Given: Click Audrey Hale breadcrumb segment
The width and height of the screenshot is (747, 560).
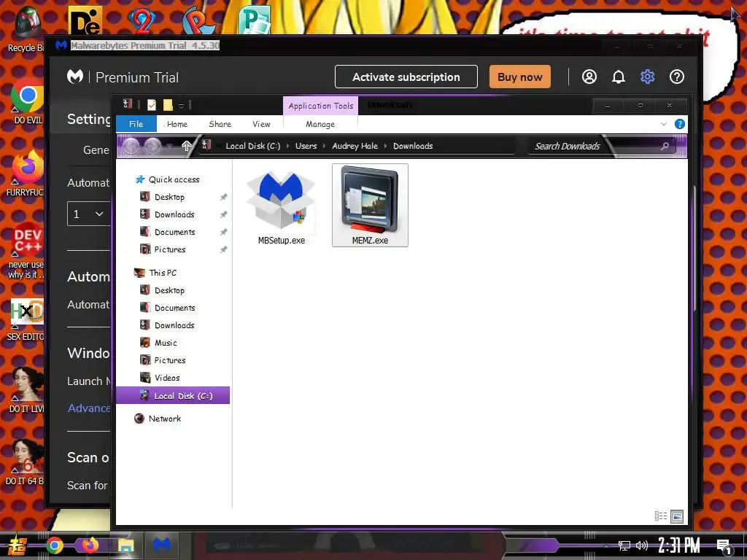Looking at the screenshot, I should click(355, 146).
